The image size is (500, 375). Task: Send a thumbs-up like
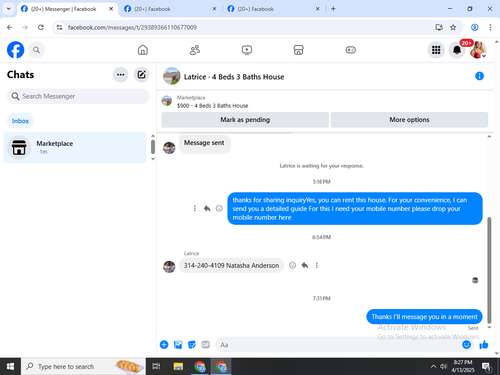coord(484,345)
